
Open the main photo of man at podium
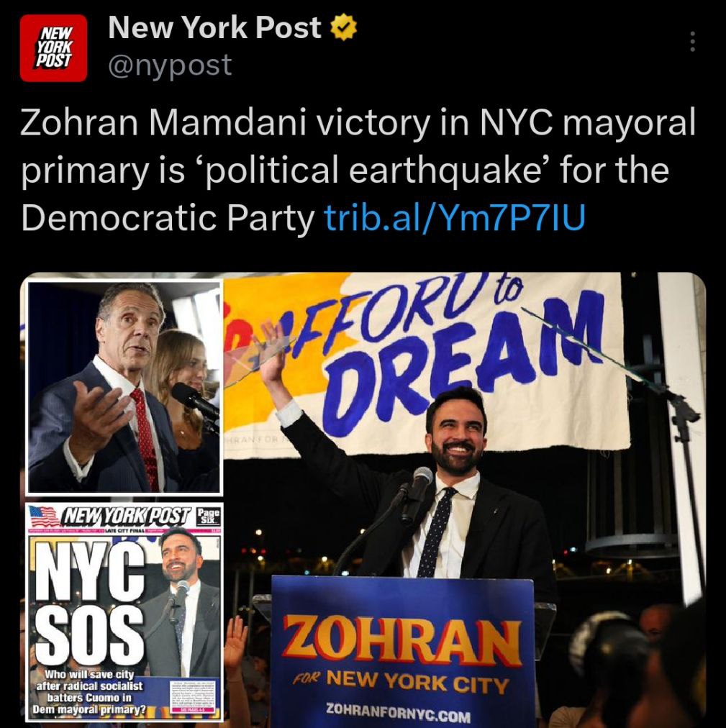click(465, 500)
